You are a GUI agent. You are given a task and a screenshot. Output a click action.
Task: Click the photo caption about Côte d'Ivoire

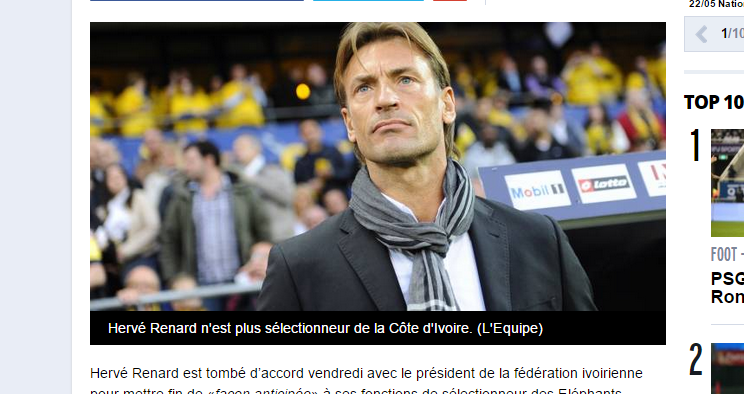click(x=326, y=328)
